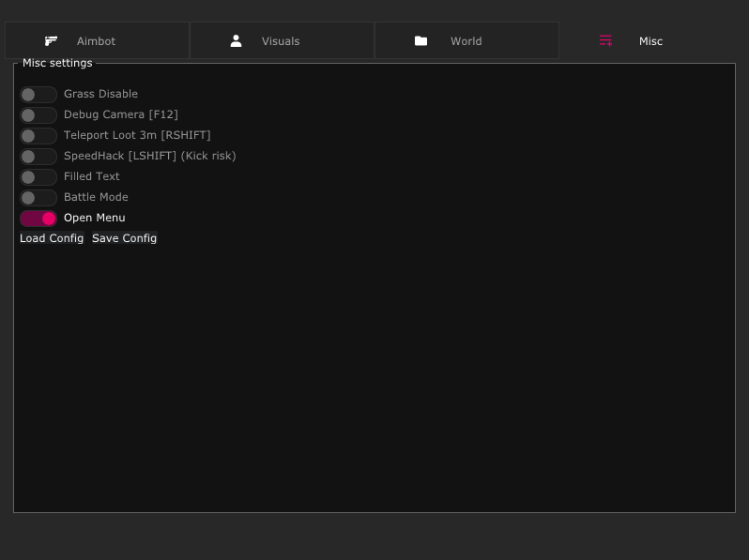This screenshot has width=749, height=560.
Task: Click the pistol icon on Aimbot tab
Action: point(51,41)
